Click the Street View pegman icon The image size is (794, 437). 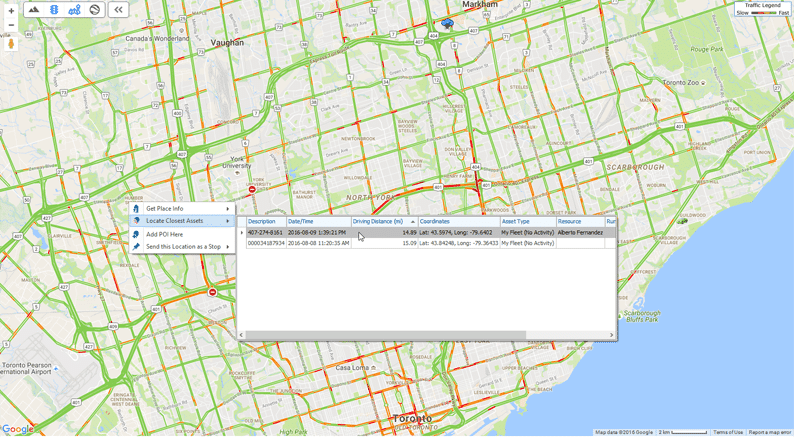click(11, 44)
